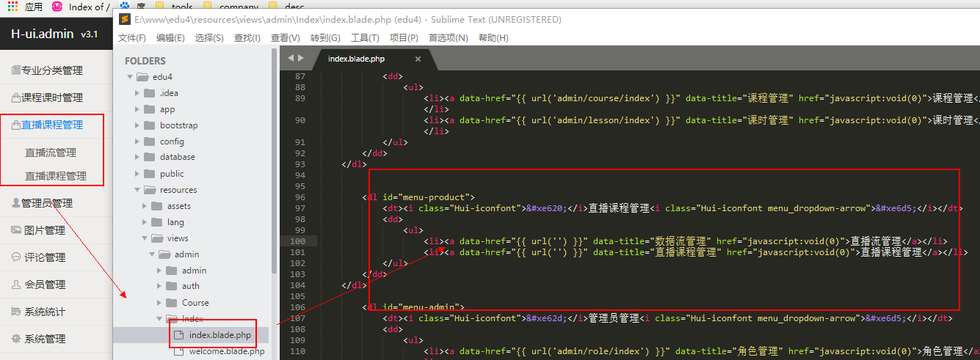Viewport: 980px width, 360px height.
Task: Expand the app folder
Action: (x=137, y=109)
